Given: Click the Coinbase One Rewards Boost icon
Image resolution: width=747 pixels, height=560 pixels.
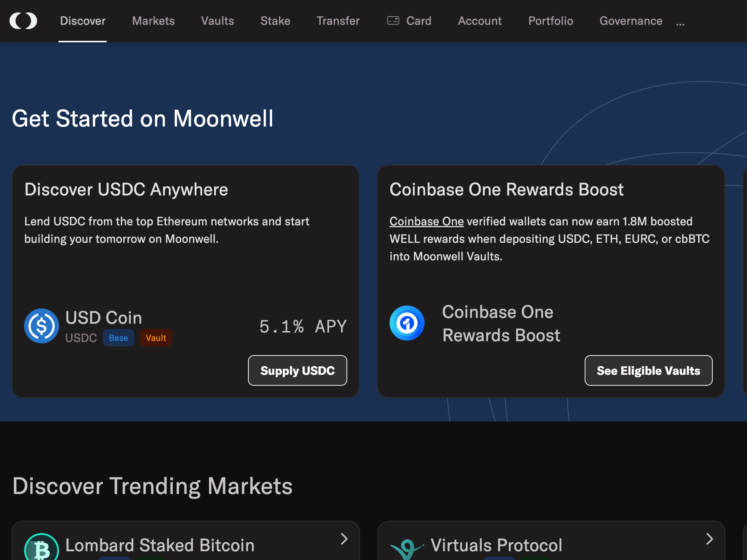Looking at the screenshot, I should (x=407, y=323).
